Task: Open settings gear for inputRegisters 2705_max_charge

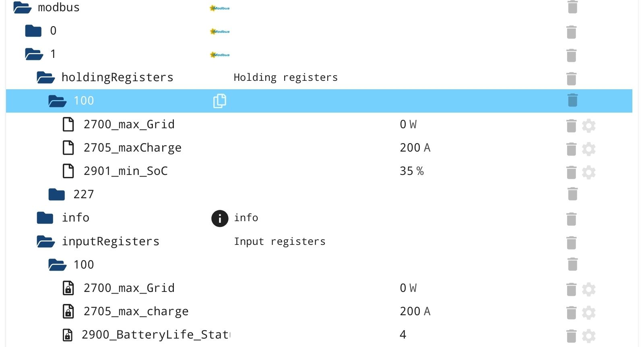Action: (588, 312)
